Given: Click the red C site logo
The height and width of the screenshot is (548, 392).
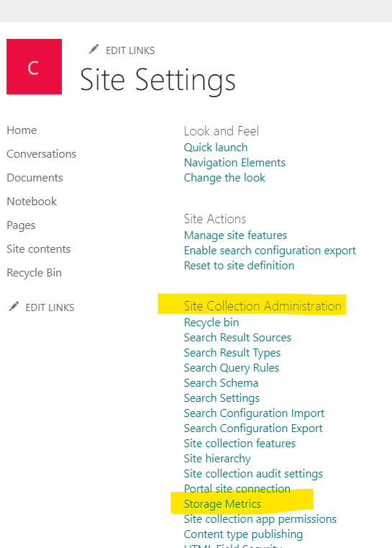Looking at the screenshot, I should tap(35, 66).
